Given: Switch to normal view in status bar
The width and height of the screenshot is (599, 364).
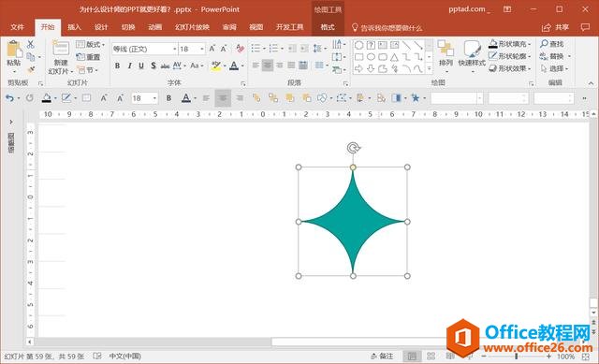Looking at the screenshot, I should pos(412,356).
